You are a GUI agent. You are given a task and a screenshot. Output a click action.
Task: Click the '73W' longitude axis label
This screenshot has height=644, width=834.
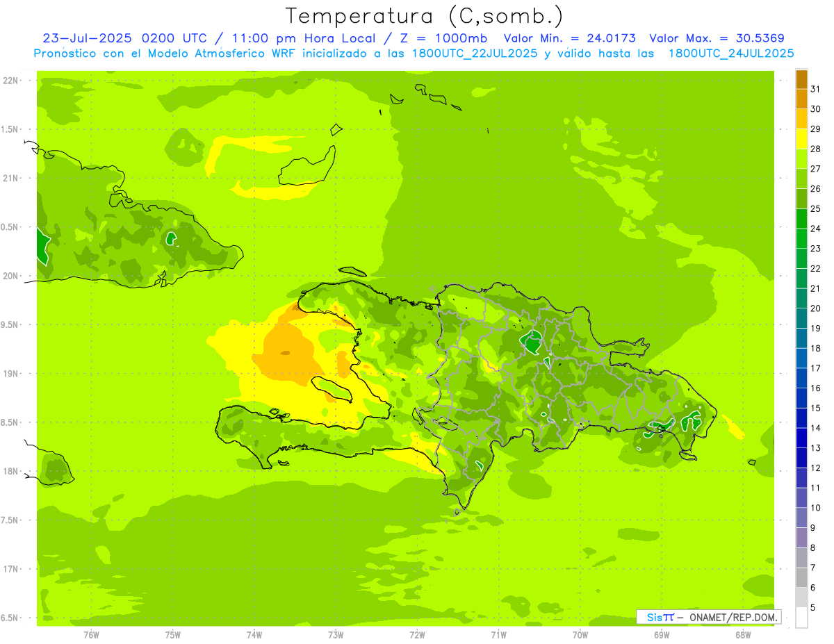(336, 634)
